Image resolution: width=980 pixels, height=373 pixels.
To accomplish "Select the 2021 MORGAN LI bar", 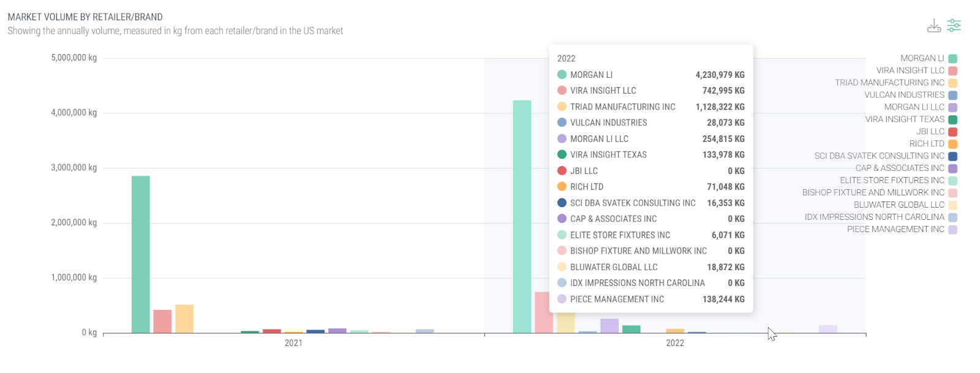I will [141, 255].
